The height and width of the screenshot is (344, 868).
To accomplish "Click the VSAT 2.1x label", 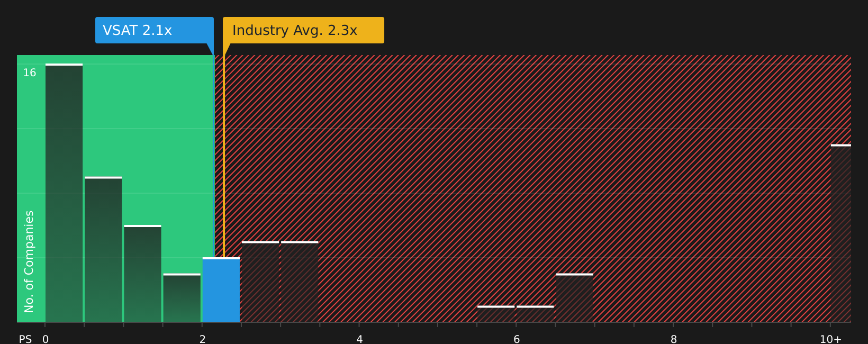I will [x=155, y=30].
